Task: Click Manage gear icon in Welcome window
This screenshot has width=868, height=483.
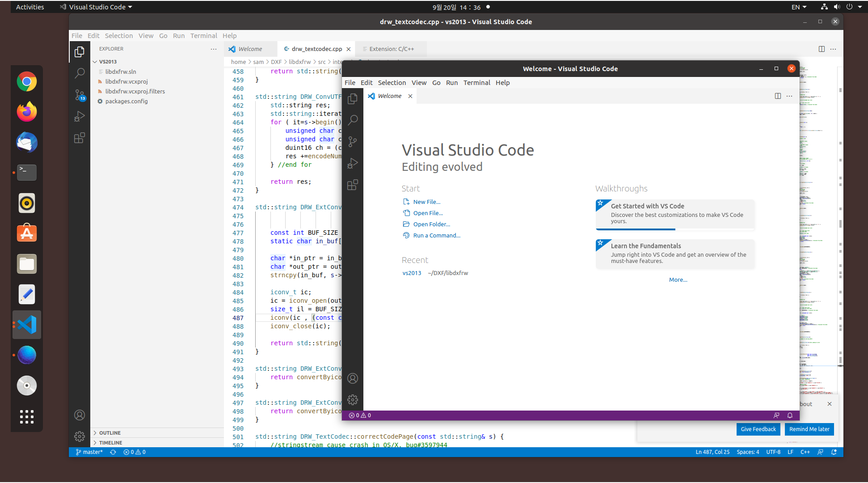Action: (x=353, y=399)
